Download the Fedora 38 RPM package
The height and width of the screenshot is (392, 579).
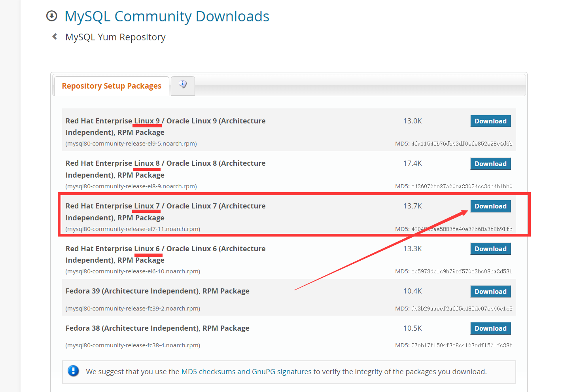tap(490, 328)
